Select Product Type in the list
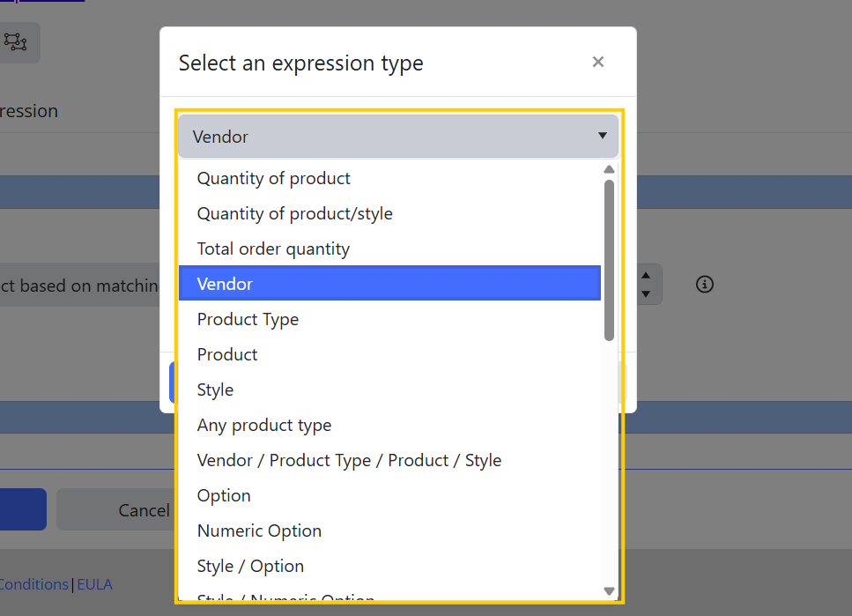 (x=248, y=319)
